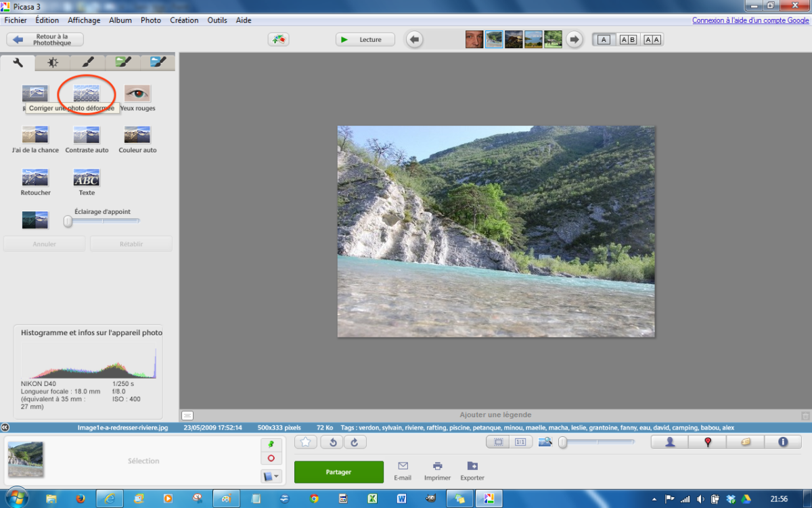The image size is (812, 508).
Task: Open the places map pin panel
Action: coord(708,442)
